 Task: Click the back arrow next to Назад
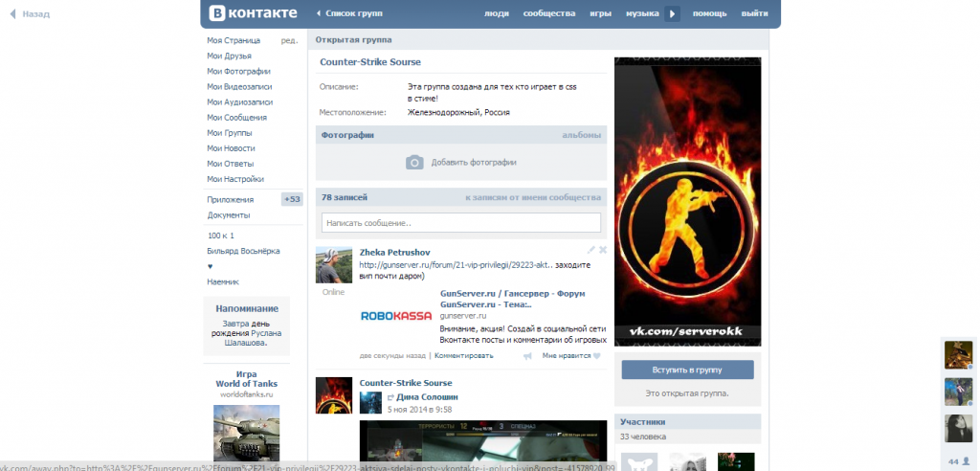tap(12, 14)
